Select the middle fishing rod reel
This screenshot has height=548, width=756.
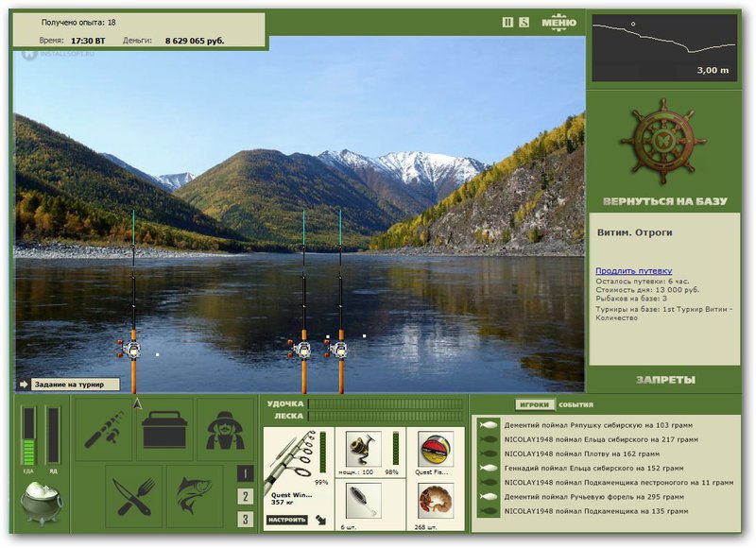tap(301, 349)
